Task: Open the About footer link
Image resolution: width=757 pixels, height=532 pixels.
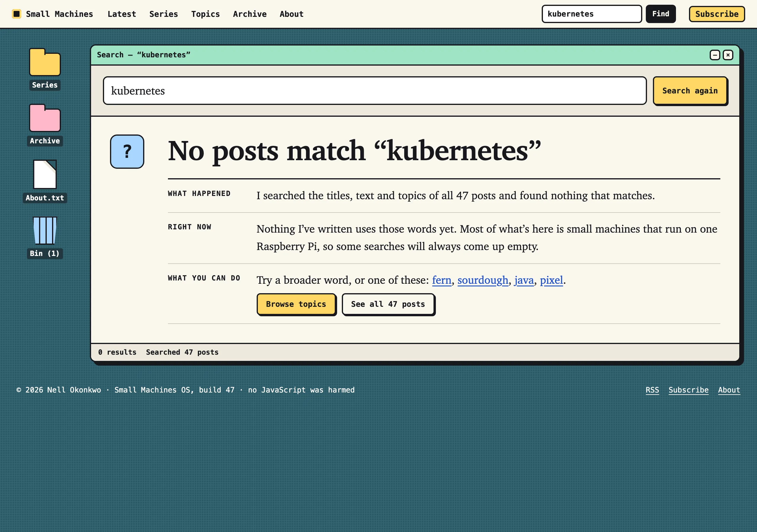Action: click(x=729, y=390)
